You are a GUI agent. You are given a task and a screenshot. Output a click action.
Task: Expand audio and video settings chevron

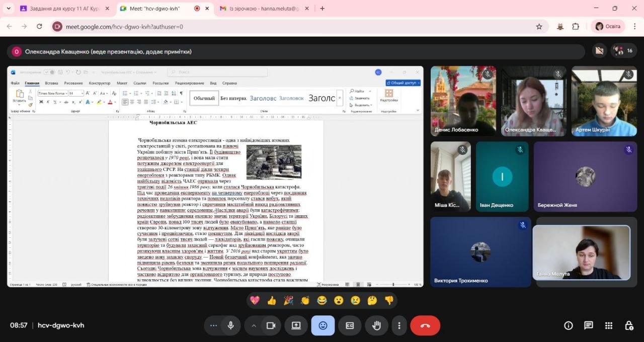tap(254, 325)
